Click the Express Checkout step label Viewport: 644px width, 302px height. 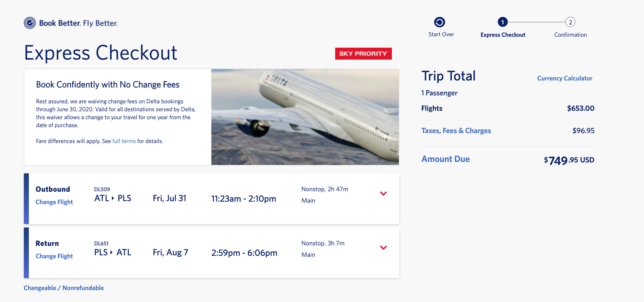(503, 35)
